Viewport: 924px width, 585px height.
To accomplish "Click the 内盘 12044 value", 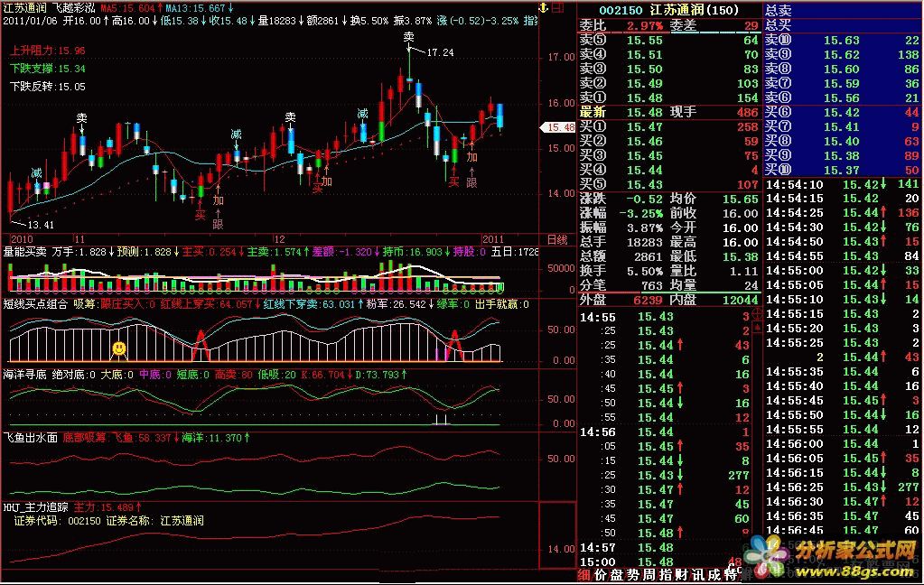I will 740,300.
